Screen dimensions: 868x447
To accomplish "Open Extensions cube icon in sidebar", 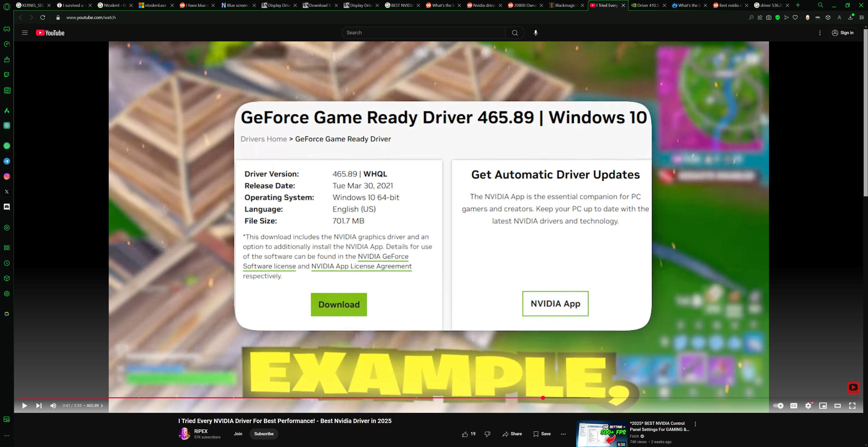I will [x=7, y=278].
